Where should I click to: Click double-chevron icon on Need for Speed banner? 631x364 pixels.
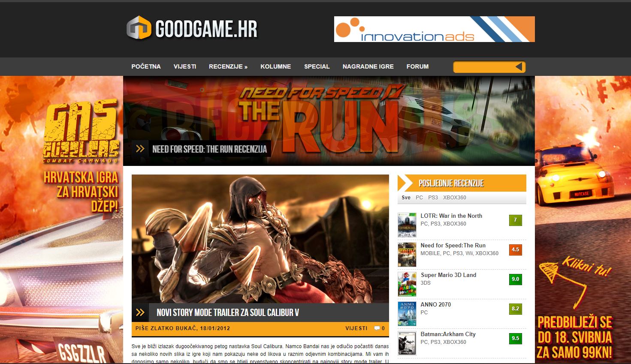click(x=140, y=149)
